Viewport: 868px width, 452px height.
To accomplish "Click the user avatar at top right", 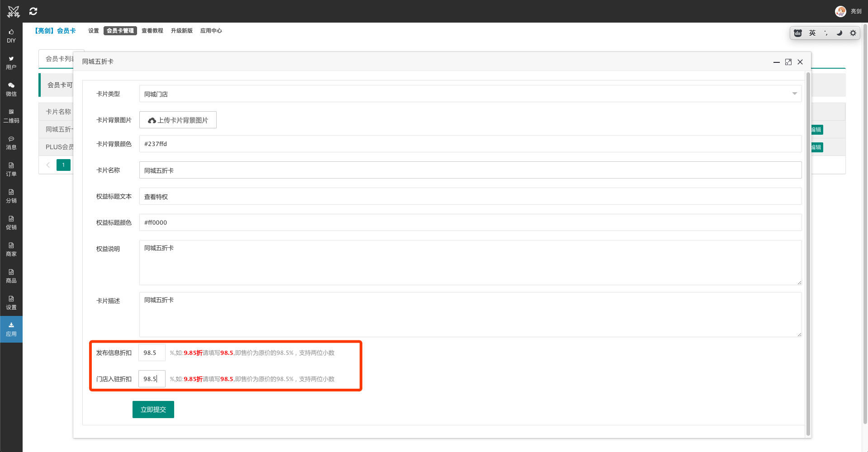I will coord(840,11).
